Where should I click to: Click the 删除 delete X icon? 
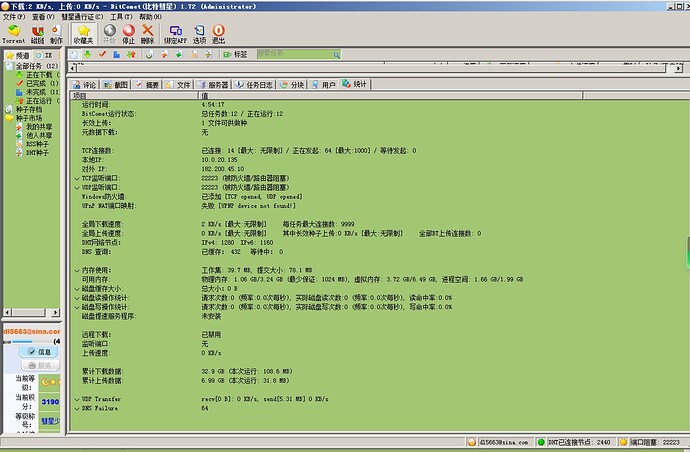point(148,34)
